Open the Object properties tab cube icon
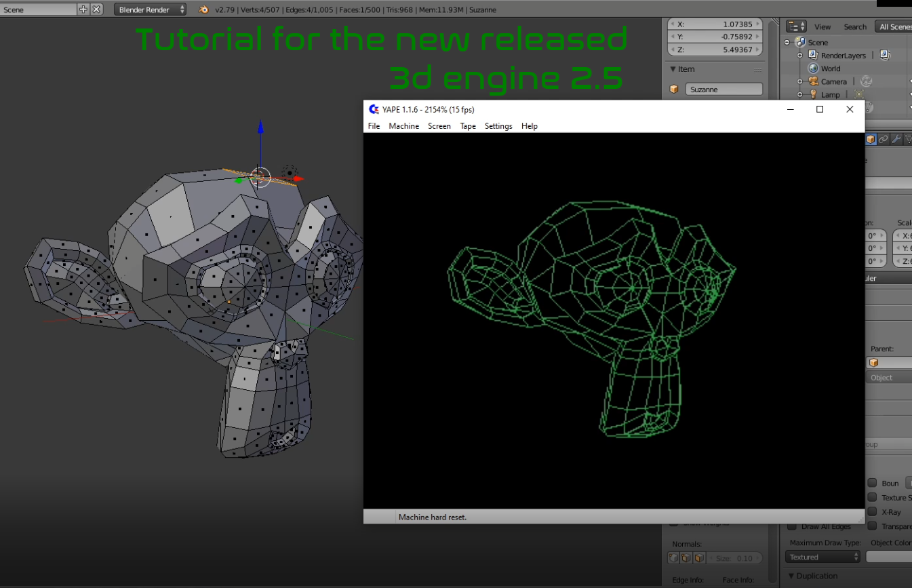 point(871,139)
